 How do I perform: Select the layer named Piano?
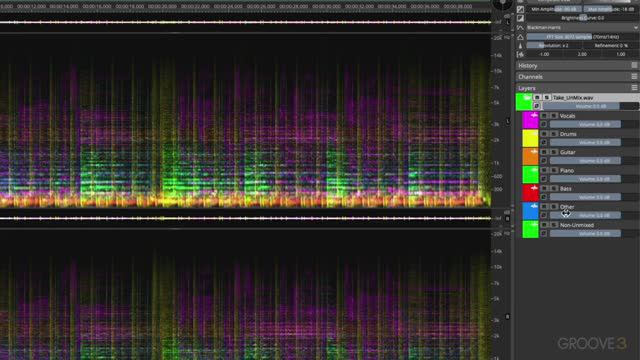(x=567, y=170)
